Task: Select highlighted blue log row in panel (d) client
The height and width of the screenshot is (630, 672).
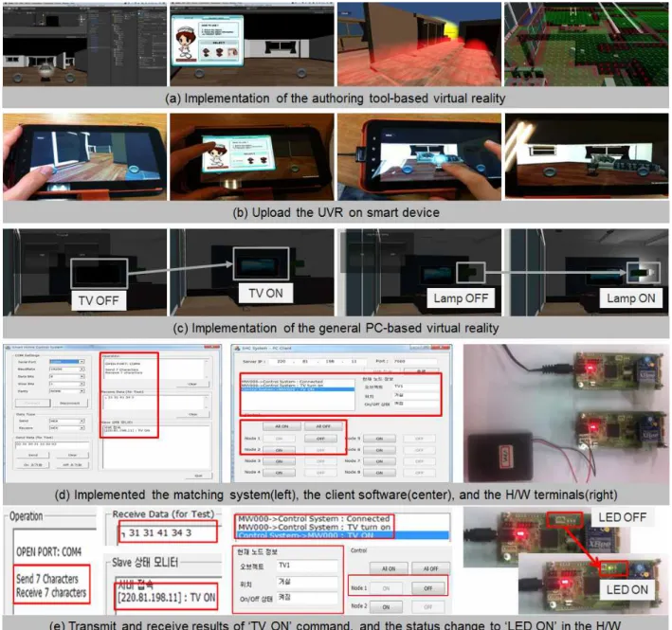Action: coord(298,388)
